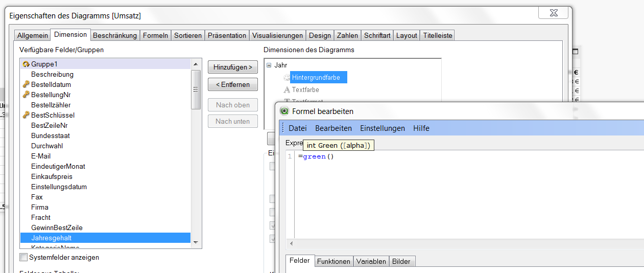
Task: Select the Einkaufspreis field
Action: 105,176
